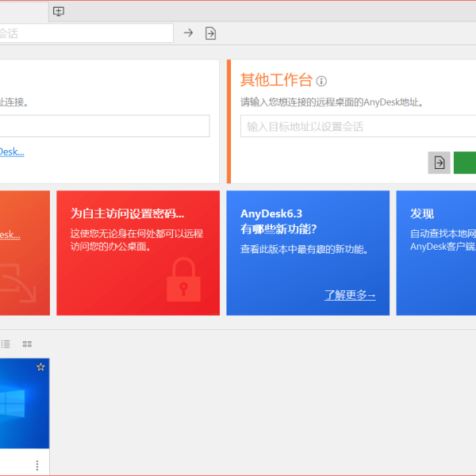476x476 pixels.
Task: Click the info icon beside 其他工作台
Action: coord(321,81)
